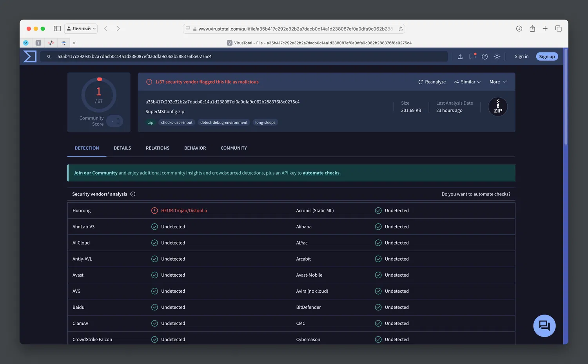This screenshot has width=588, height=364.
Task: Vote using the Community Score toggle
Action: [x=115, y=121]
